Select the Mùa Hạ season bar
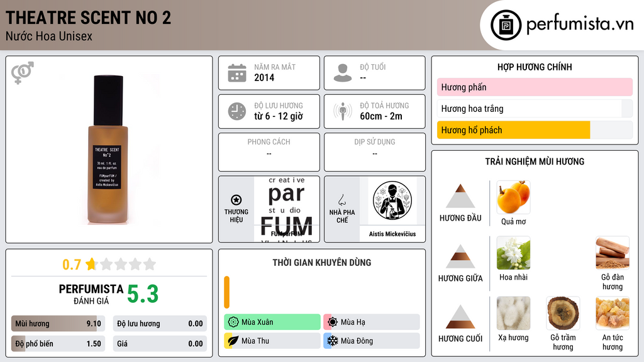The height and width of the screenshot is (362, 644). 372,322
